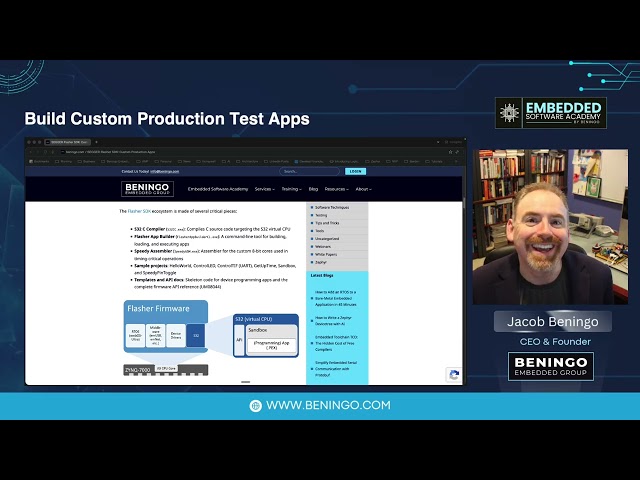Image resolution: width=640 pixels, height=480 pixels.
Task: Open the Software Techniques category
Action: (x=332, y=207)
